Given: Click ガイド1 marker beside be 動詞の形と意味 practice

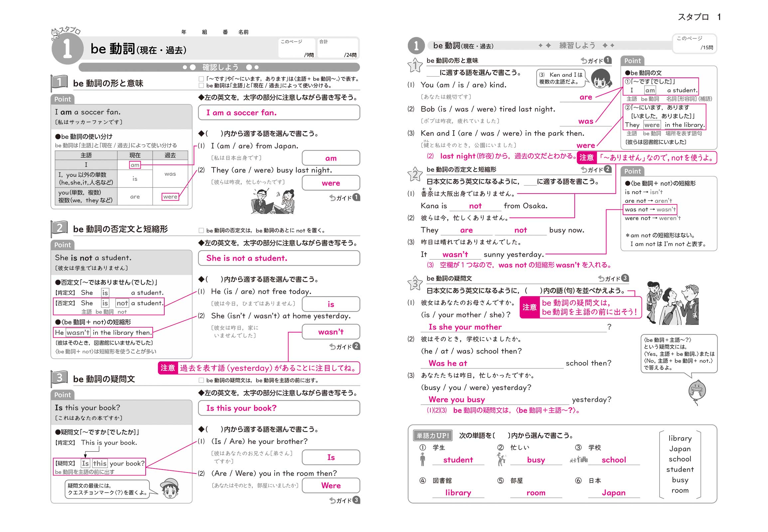Looking at the screenshot, I should (x=596, y=60).
